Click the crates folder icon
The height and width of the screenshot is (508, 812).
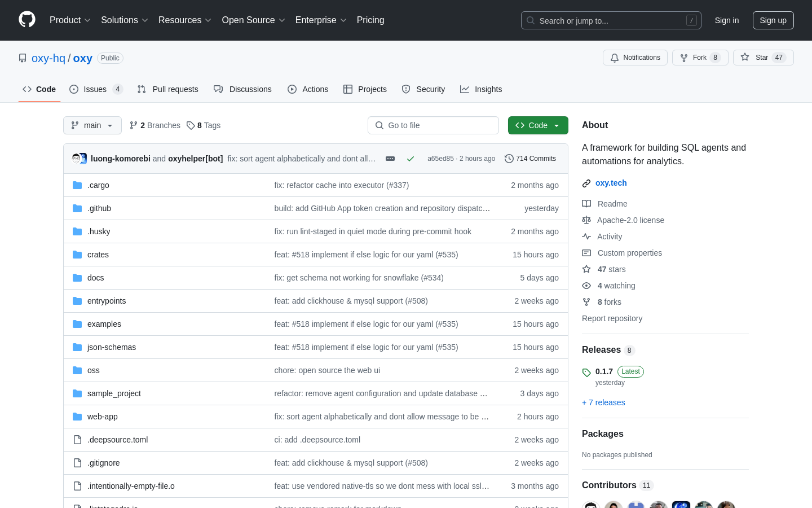[x=77, y=255]
